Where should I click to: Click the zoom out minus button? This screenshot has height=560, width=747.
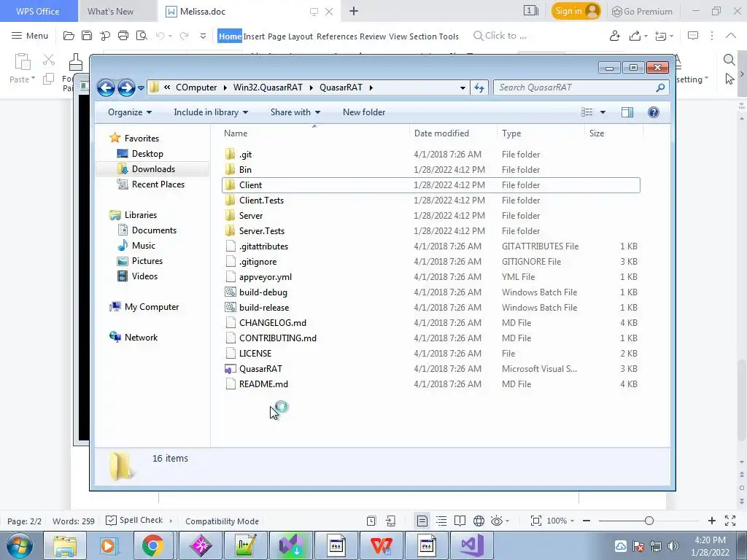coord(587,521)
